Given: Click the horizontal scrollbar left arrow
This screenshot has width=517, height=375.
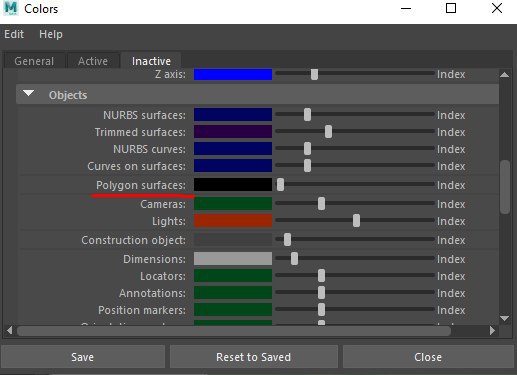Looking at the screenshot, I should pyautogui.click(x=9, y=330).
